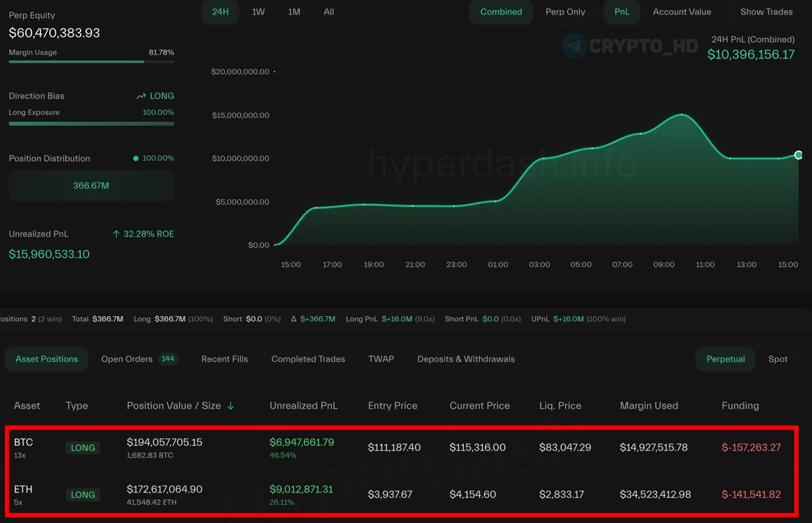812x523 pixels.
Task: Click the green dot in Position Distribution
Action: [x=136, y=159]
